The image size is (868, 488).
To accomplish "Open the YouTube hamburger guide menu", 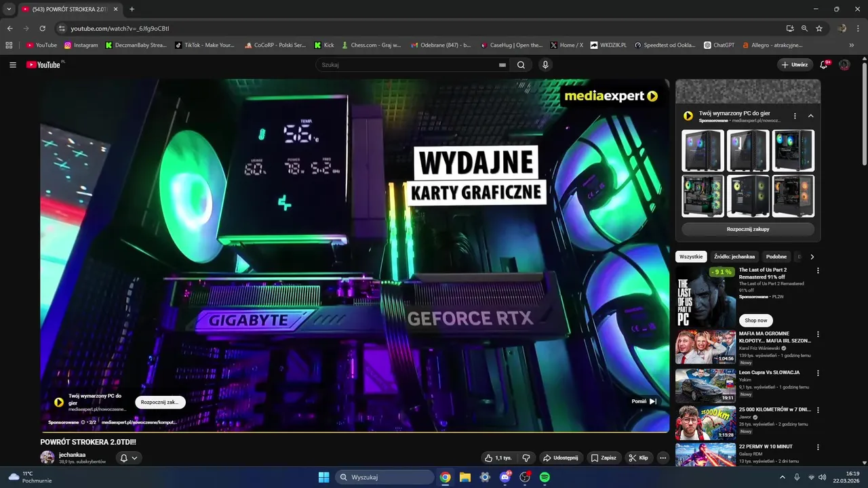I will click(x=13, y=65).
